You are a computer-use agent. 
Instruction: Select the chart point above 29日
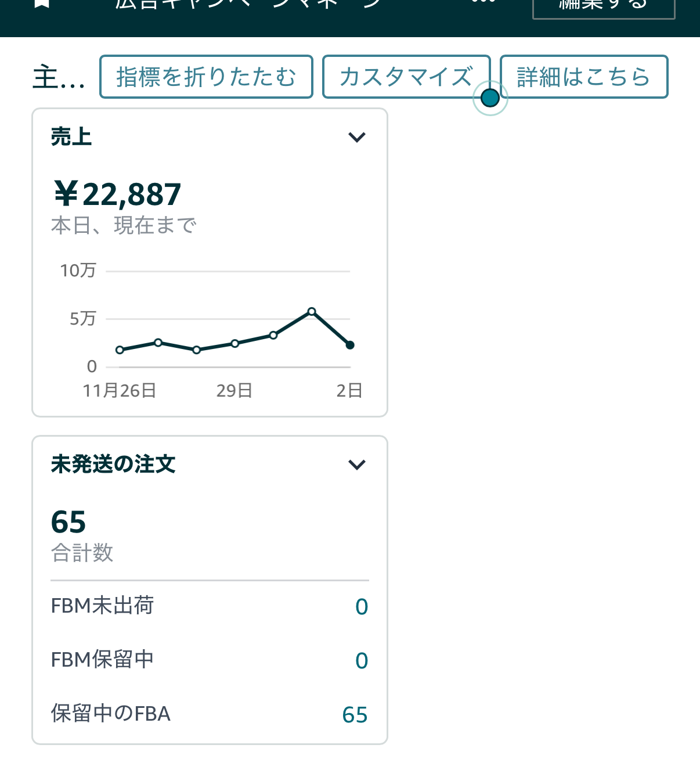[x=235, y=343]
